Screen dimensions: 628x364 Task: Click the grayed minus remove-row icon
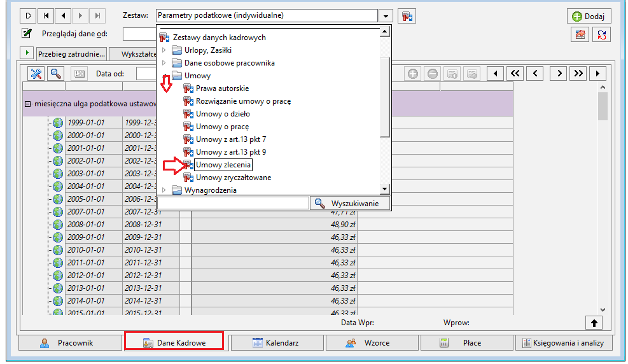433,74
